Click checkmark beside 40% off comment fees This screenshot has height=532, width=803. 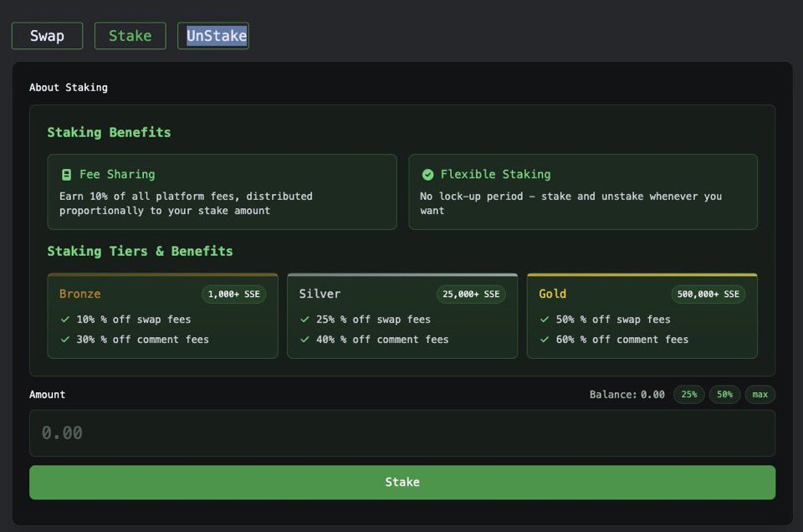coord(304,340)
